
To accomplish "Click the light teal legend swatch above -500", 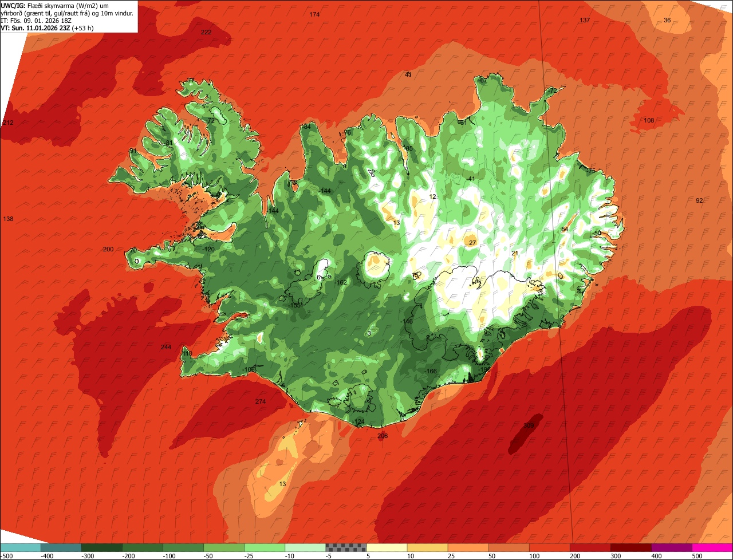I will click(x=20, y=547).
